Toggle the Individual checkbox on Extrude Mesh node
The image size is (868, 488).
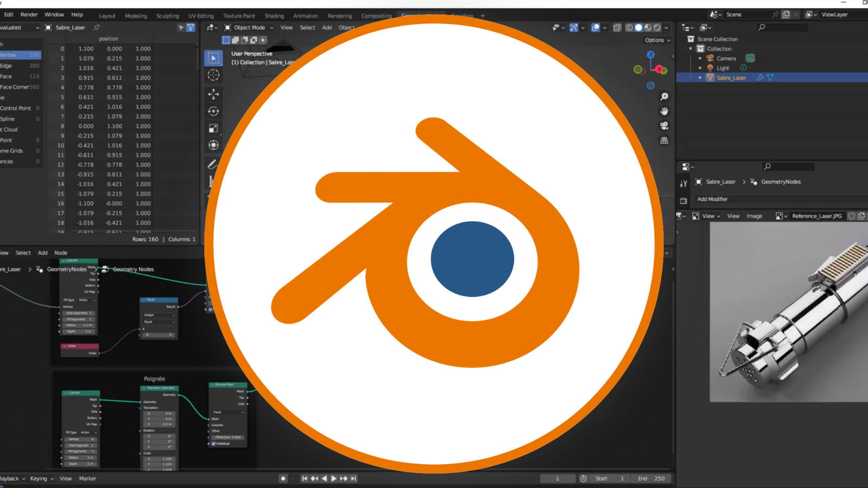(214, 444)
